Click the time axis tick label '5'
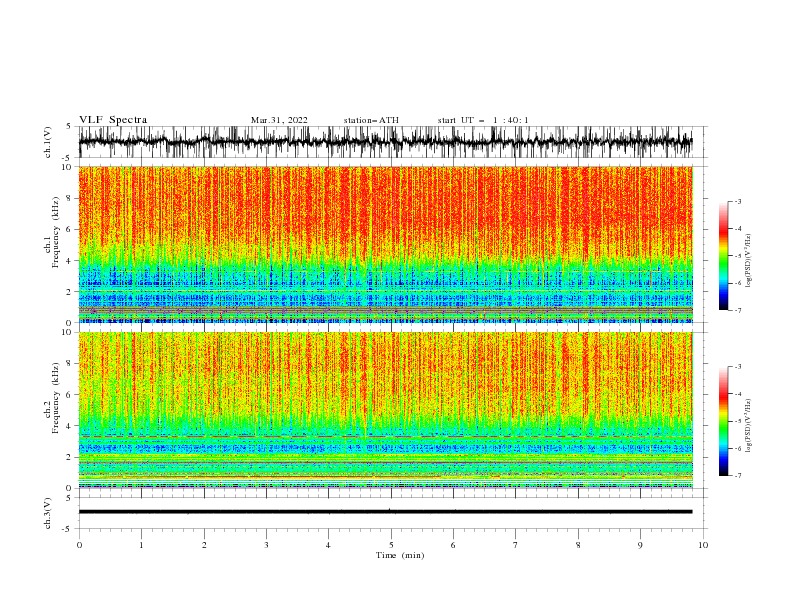 391,545
